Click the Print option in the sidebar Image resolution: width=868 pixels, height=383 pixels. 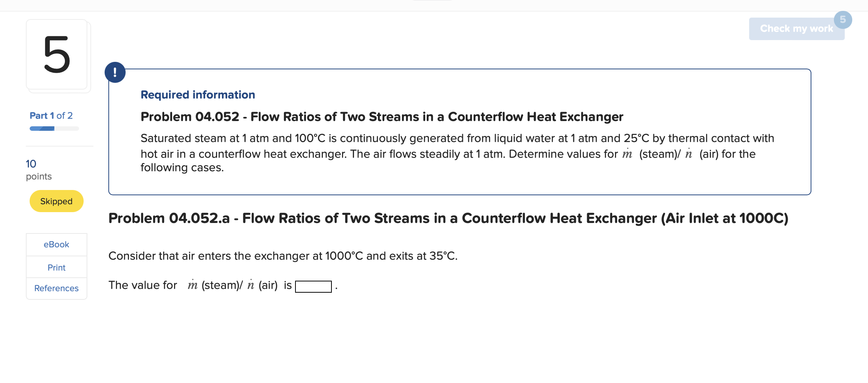56,267
